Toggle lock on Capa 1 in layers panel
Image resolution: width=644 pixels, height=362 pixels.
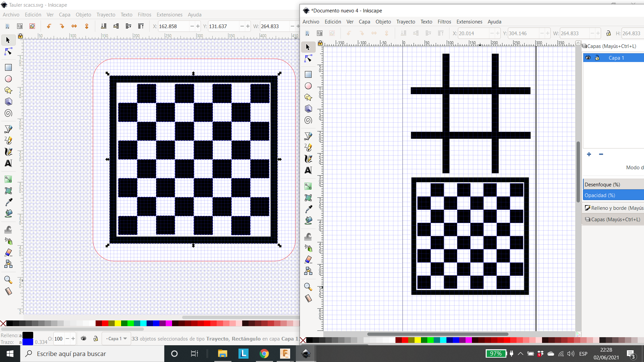tap(597, 58)
